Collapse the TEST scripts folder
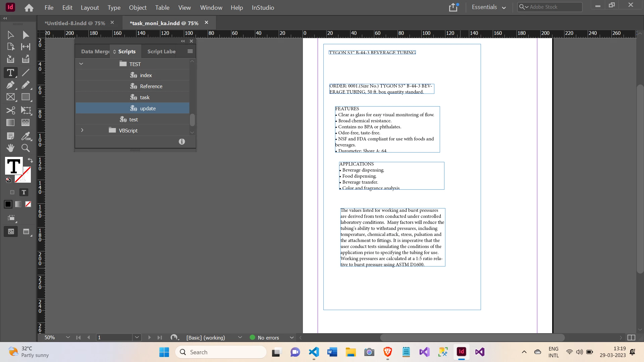 tap(81, 64)
